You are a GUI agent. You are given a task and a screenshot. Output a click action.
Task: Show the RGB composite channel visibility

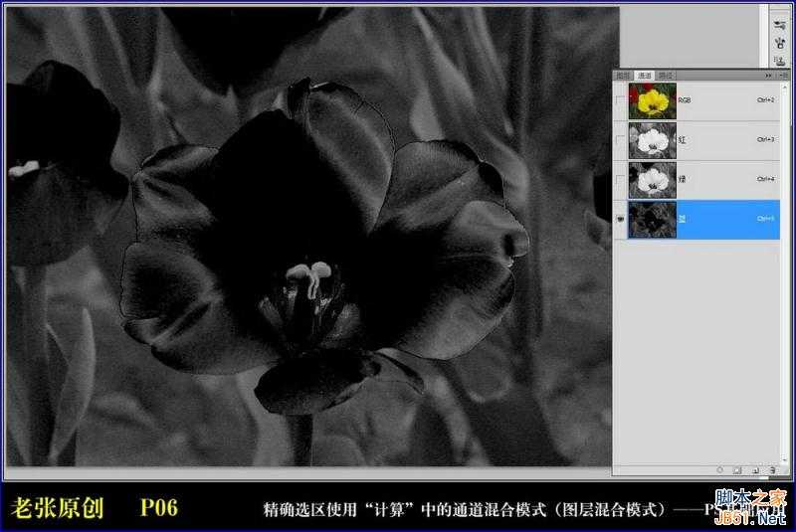point(620,100)
